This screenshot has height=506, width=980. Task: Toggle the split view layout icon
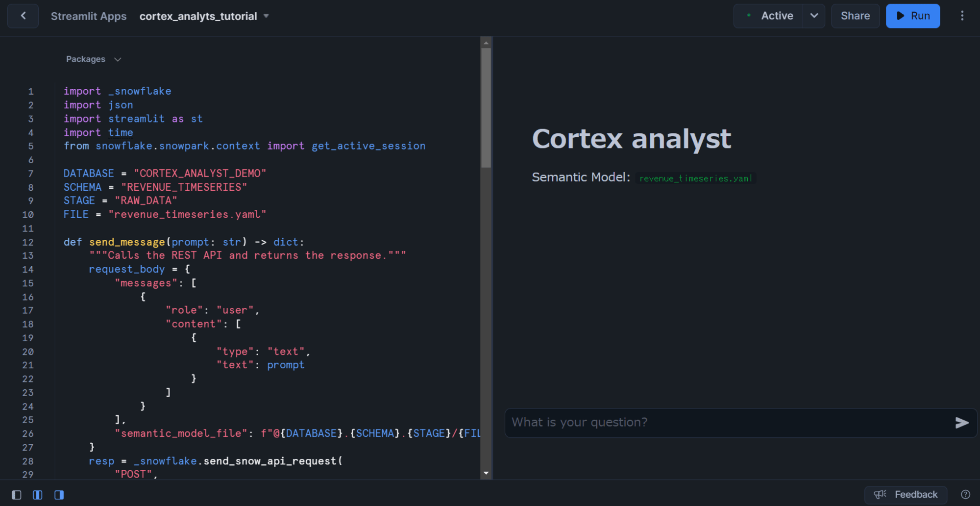(x=37, y=495)
